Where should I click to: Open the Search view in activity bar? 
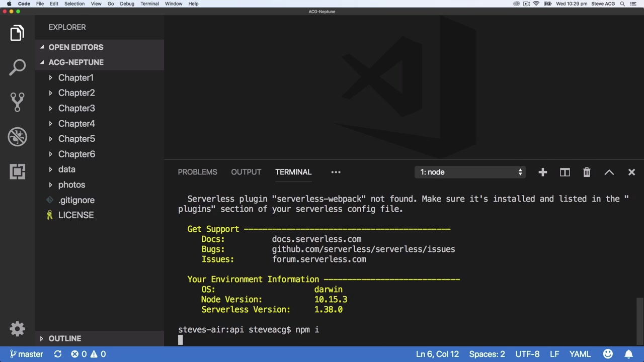17,67
